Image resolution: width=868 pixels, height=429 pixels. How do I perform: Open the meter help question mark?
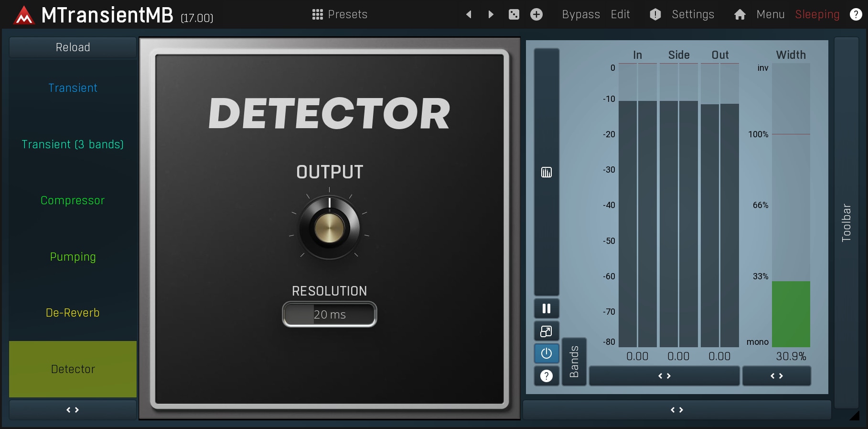(x=547, y=376)
